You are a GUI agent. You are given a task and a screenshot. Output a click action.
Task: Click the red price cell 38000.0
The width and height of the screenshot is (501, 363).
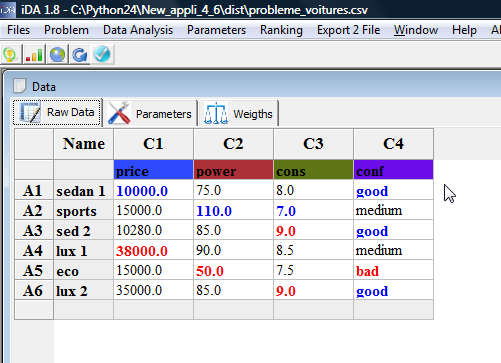(154, 250)
